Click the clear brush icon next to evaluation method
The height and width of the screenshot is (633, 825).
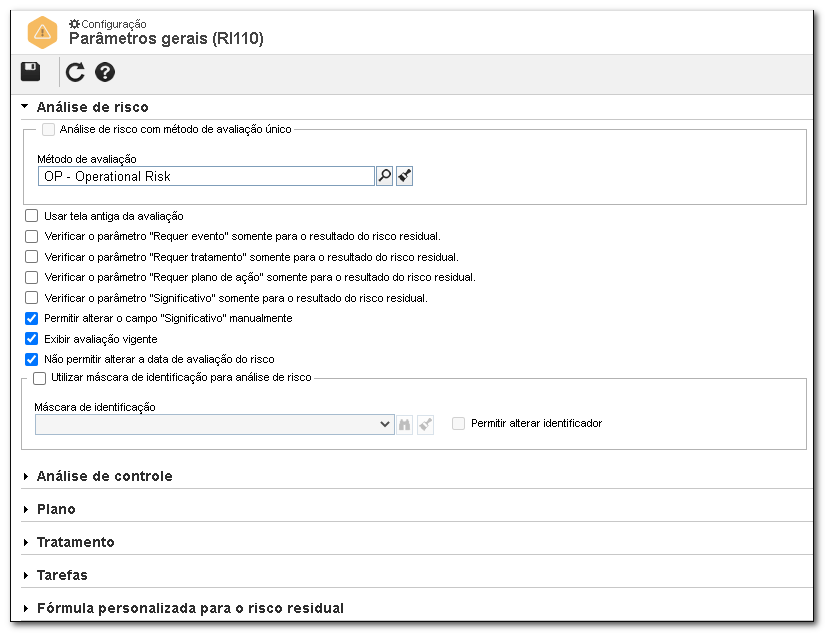(x=405, y=176)
